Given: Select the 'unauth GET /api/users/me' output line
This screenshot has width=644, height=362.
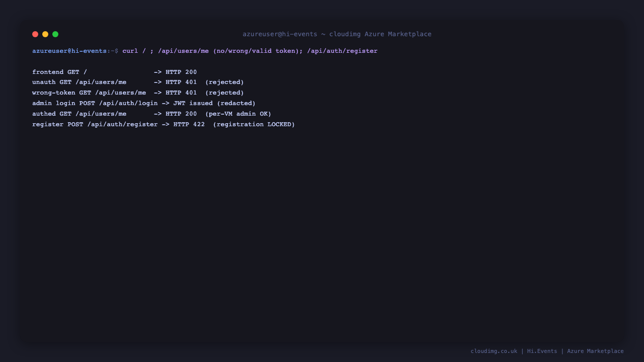Looking at the screenshot, I should click(138, 82).
